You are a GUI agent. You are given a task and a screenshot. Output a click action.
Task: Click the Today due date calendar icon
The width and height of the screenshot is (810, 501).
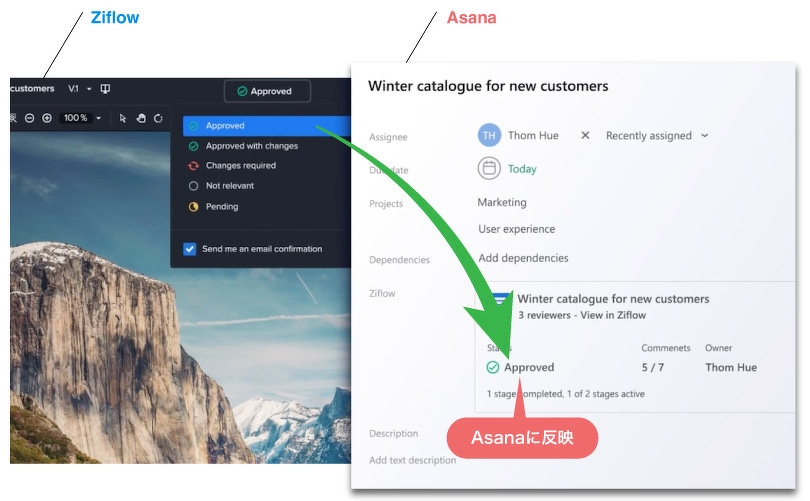(489, 168)
